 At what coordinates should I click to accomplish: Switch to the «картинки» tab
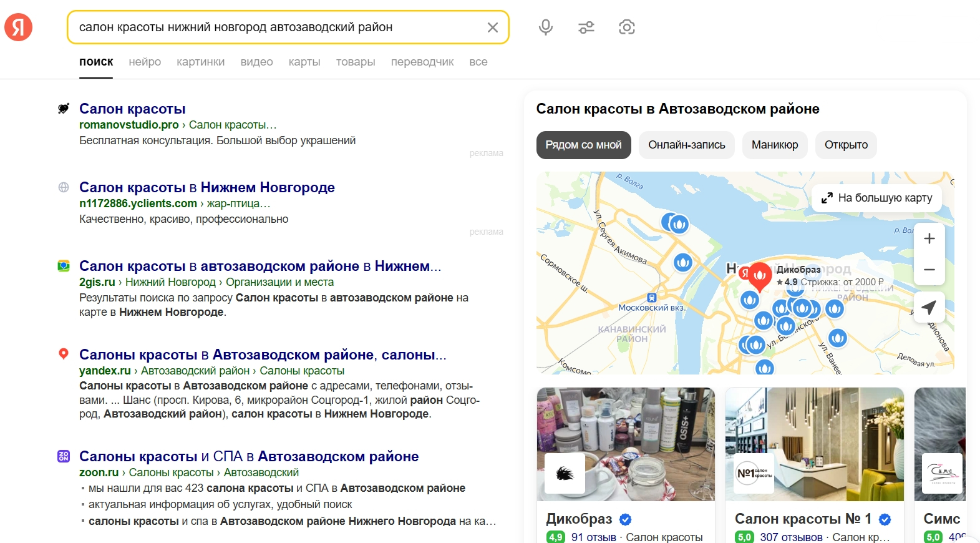(x=201, y=62)
